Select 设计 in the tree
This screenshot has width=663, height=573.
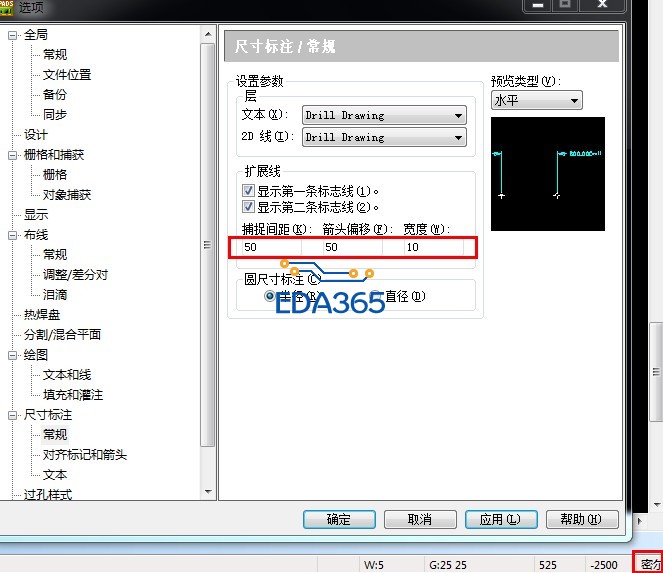36,135
